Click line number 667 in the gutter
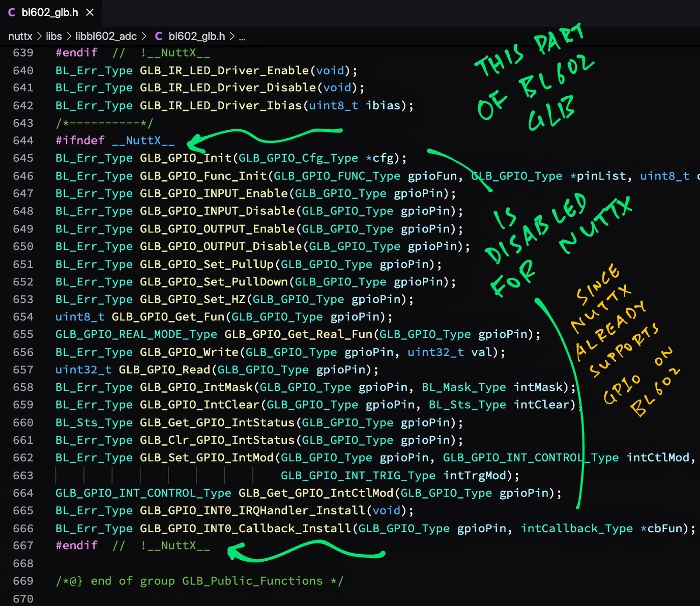Viewport: 700px width, 606px height. tap(23, 545)
